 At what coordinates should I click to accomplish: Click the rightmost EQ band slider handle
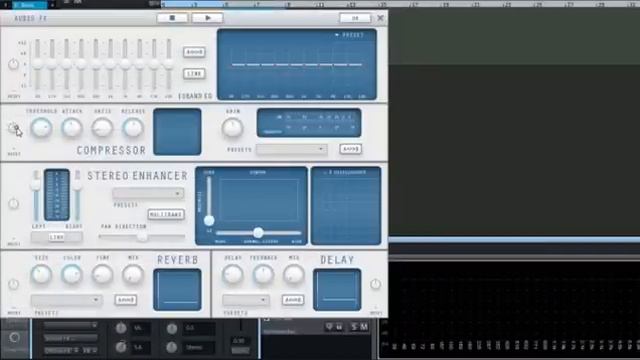pos(169,64)
